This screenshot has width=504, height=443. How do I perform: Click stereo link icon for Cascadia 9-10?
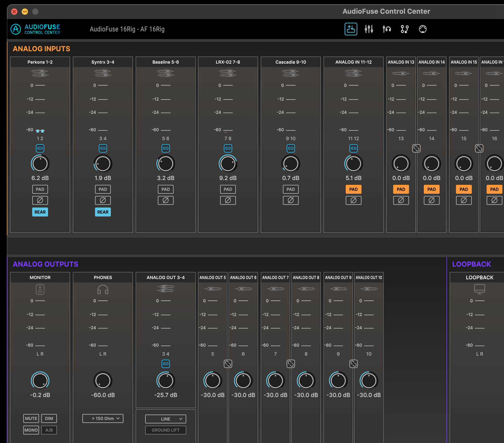tap(291, 148)
